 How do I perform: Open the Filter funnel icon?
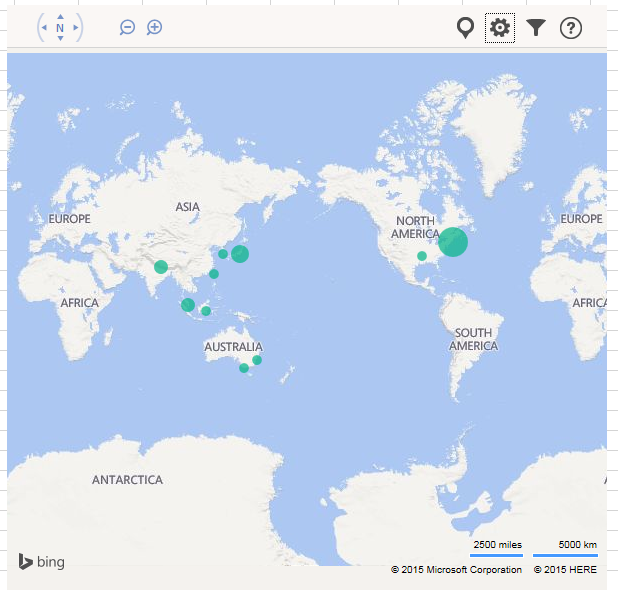[536, 28]
